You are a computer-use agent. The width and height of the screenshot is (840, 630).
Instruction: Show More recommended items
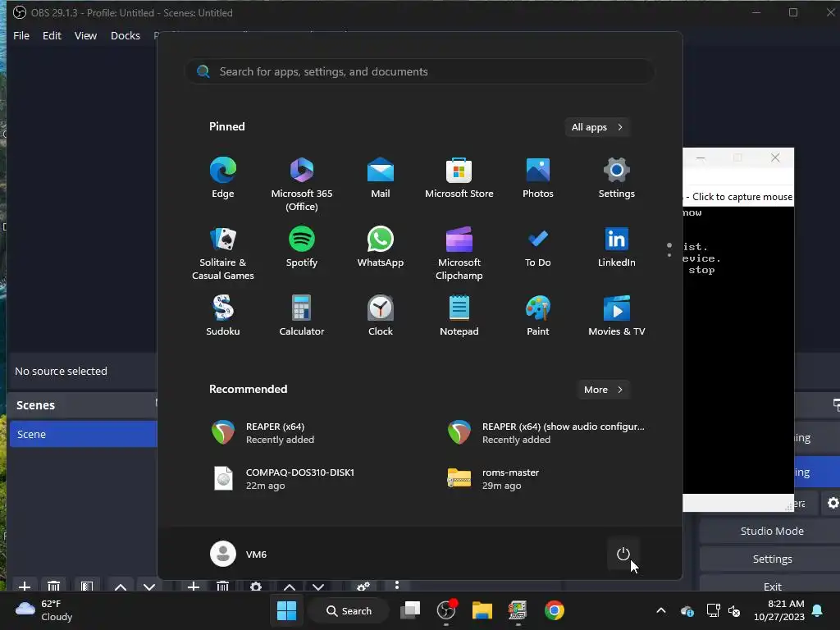603,390
